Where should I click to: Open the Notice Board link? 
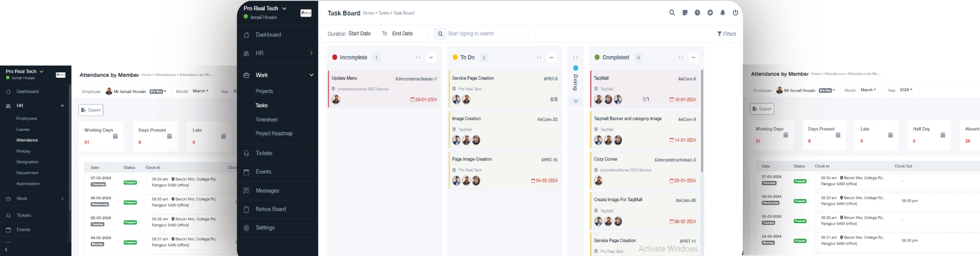[x=271, y=209]
